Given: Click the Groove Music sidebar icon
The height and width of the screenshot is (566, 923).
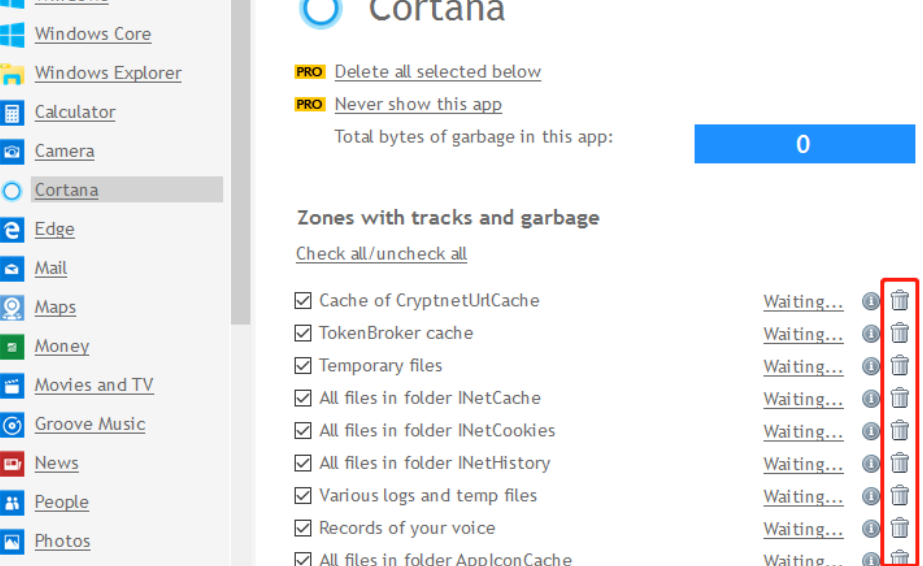Looking at the screenshot, I should pos(12,425).
